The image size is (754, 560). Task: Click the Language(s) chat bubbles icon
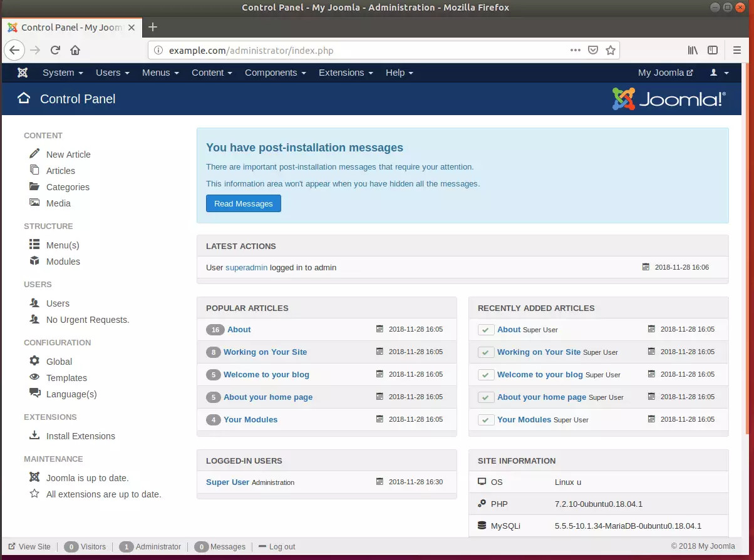click(34, 394)
